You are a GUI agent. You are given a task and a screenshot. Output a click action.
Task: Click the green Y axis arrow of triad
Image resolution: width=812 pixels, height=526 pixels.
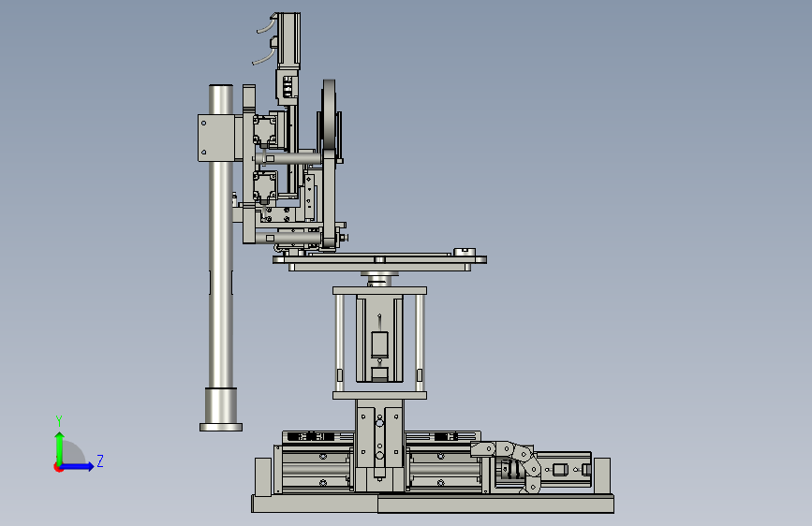click(60, 447)
